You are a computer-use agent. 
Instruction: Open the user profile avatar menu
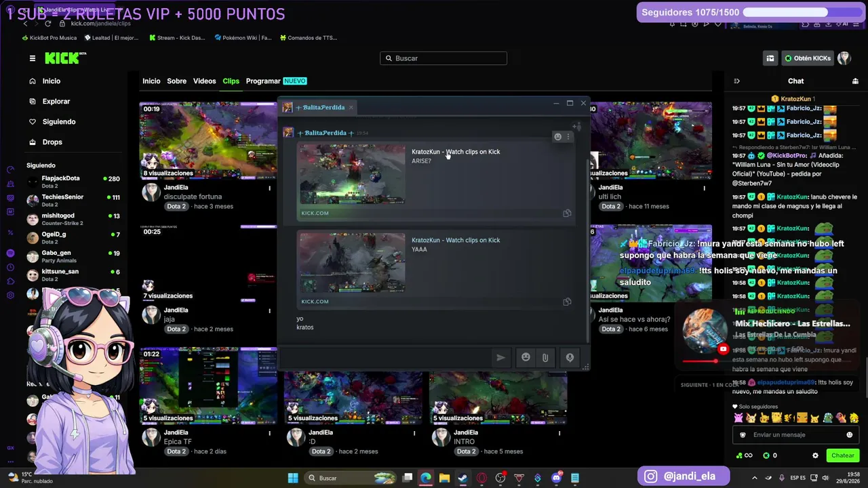(844, 58)
